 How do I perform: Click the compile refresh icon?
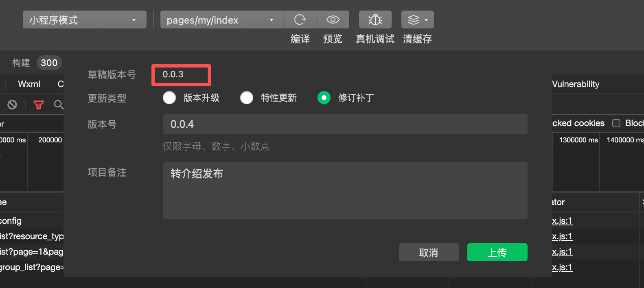pos(300,20)
